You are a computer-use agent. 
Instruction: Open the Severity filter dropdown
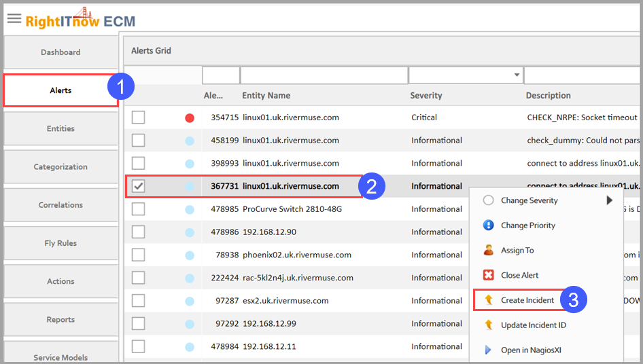click(517, 75)
